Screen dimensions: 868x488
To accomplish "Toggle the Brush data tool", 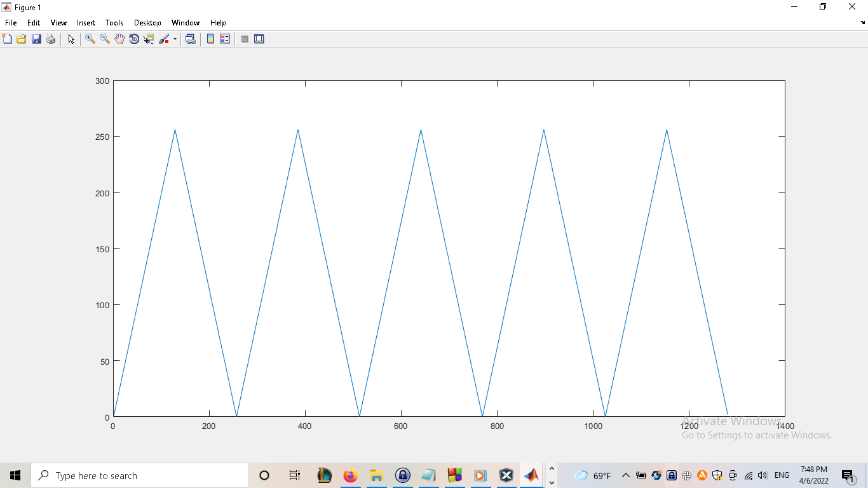I will point(164,39).
